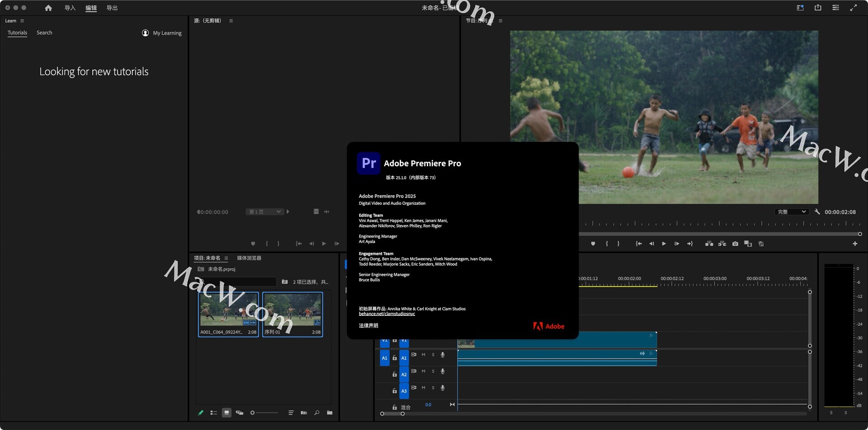Go to Out point in Program monitor

pos(690,243)
